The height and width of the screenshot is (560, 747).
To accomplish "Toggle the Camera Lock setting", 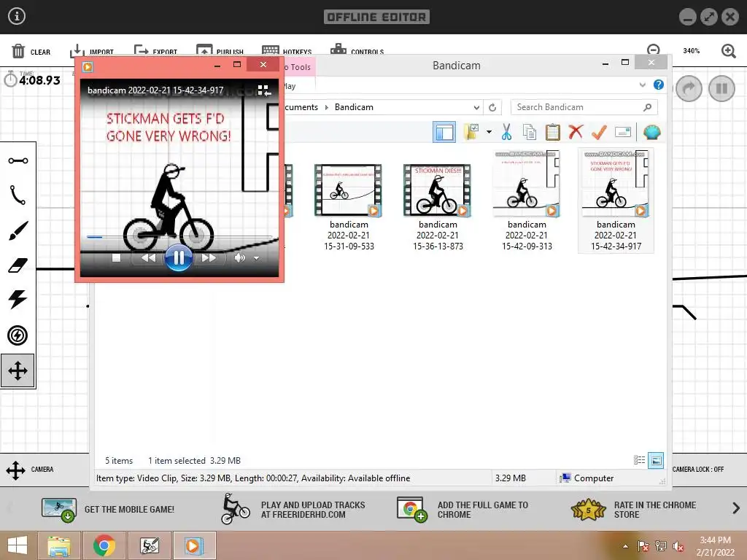I will [x=698, y=469].
